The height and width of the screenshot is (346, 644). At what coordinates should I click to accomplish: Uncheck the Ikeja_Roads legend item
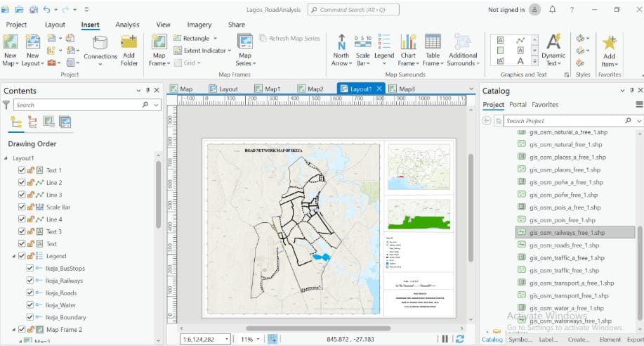tap(30, 293)
